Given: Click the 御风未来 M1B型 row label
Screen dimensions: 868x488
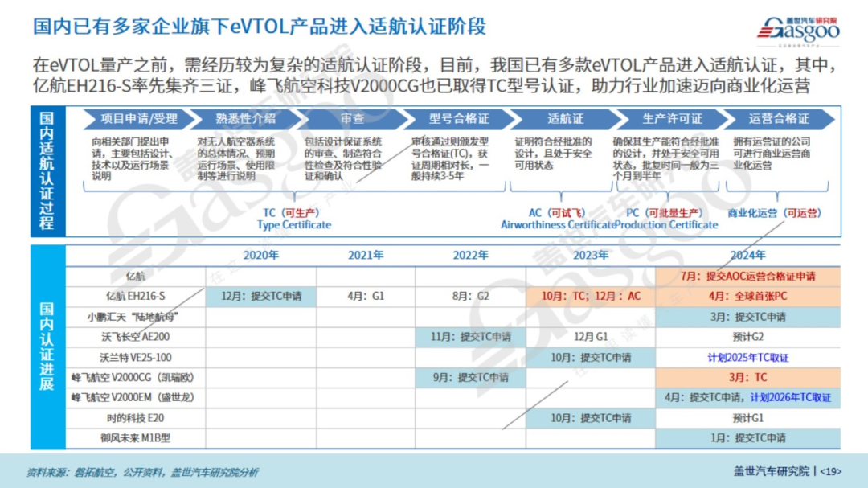Looking at the screenshot, I should 136,438.
